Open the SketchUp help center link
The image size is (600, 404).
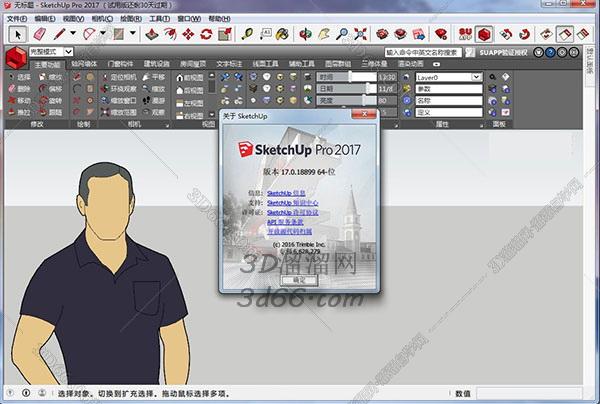tap(292, 203)
